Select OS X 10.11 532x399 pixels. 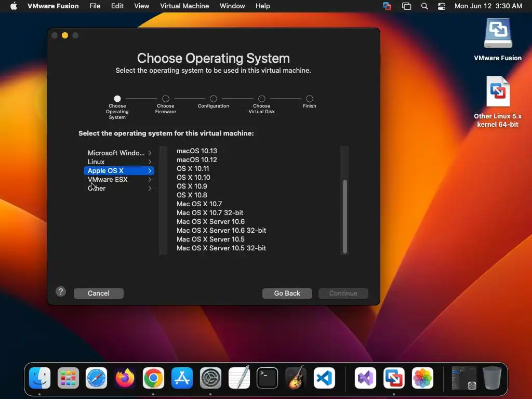193,169
